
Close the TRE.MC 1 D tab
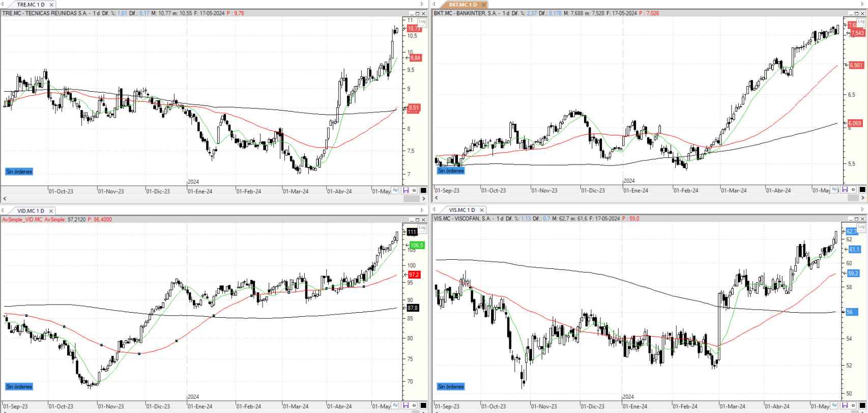[51, 5]
